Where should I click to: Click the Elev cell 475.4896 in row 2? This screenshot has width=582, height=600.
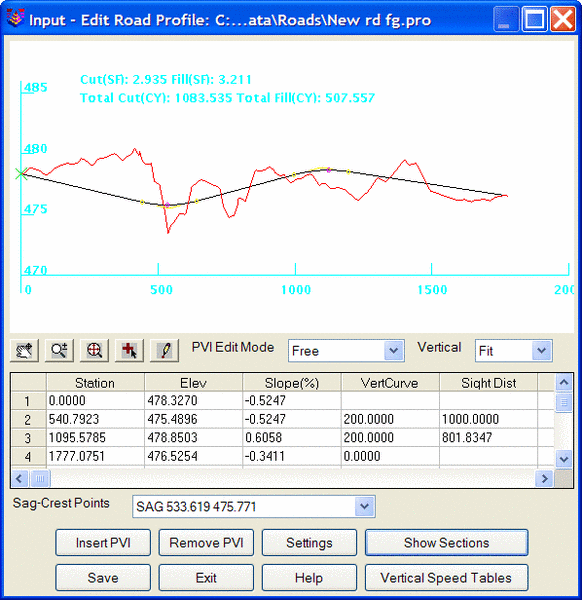(x=194, y=419)
